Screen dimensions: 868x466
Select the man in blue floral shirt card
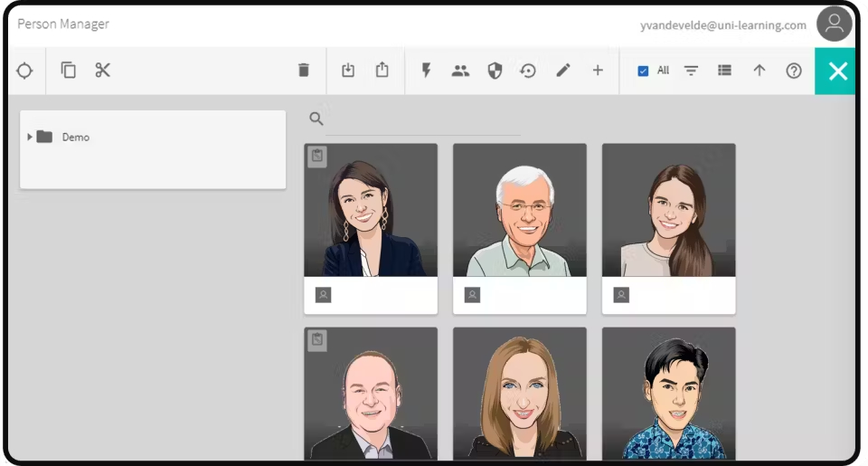(669, 394)
